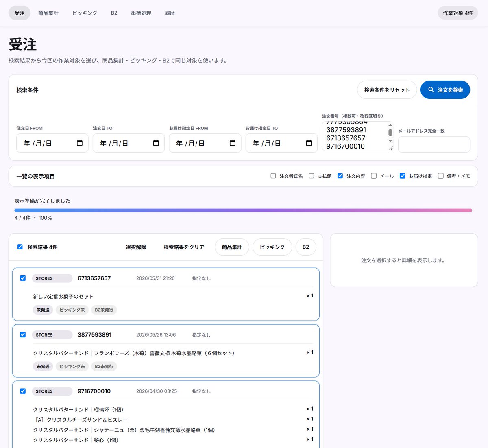The width and height of the screenshot is (488, 448).
Task: Click order number 3877593891
Action: pos(94,335)
